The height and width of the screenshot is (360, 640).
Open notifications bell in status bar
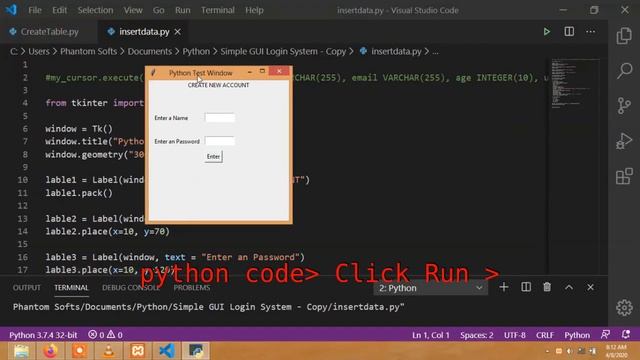click(626, 335)
